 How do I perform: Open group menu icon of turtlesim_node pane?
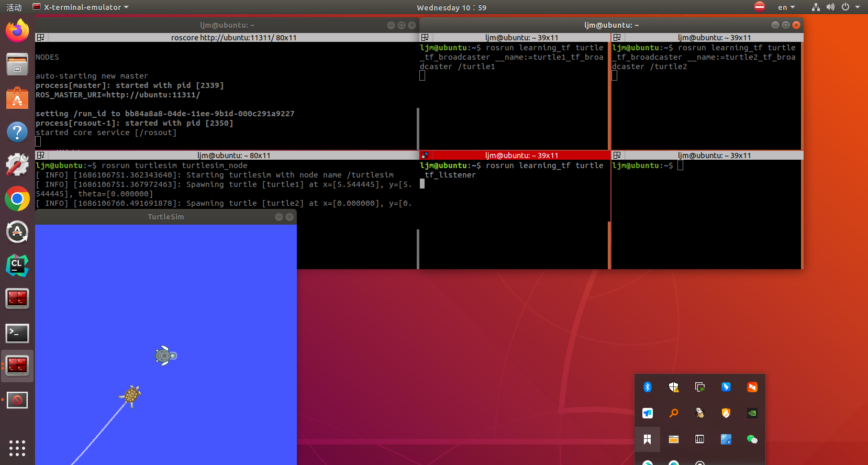click(40, 156)
